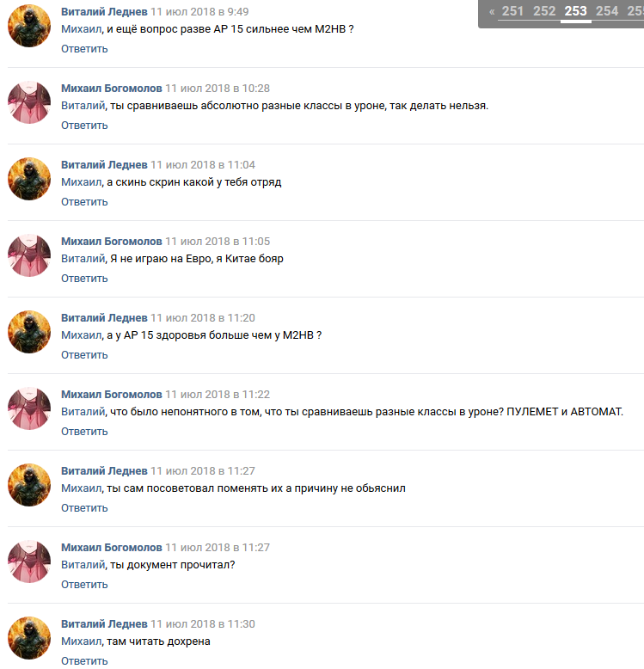Go to page 252 in pagination
Viewport: 644px width, 669px height.
coord(544,11)
